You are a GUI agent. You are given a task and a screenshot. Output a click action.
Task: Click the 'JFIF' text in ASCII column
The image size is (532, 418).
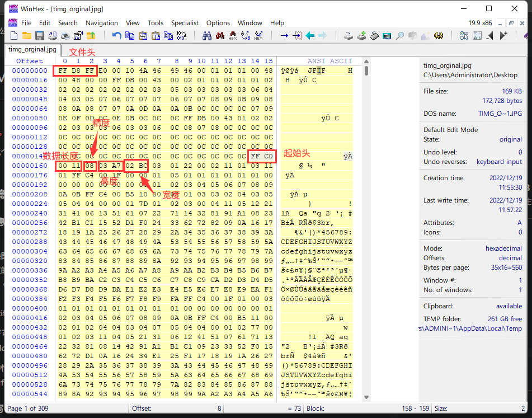click(x=316, y=71)
